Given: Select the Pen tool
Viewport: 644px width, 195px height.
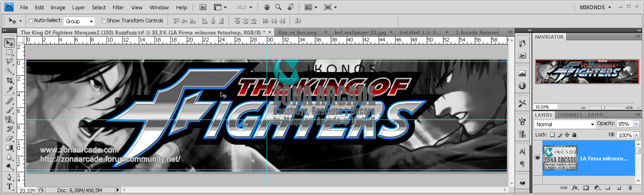Looking at the screenshot, I should pyautogui.click(x=9, y=177).
